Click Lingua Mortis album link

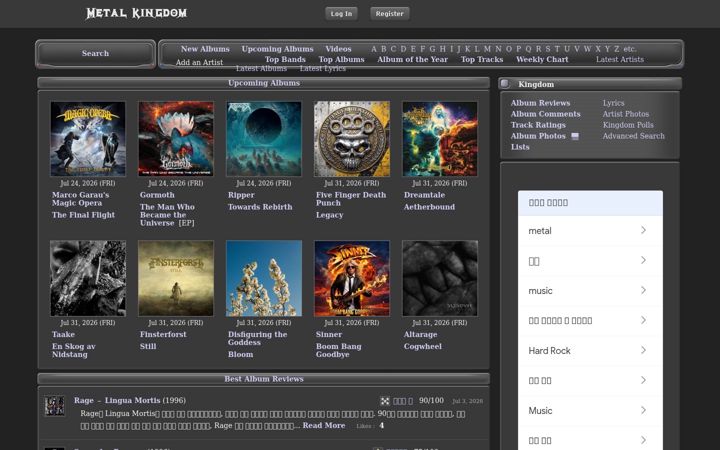132,401
